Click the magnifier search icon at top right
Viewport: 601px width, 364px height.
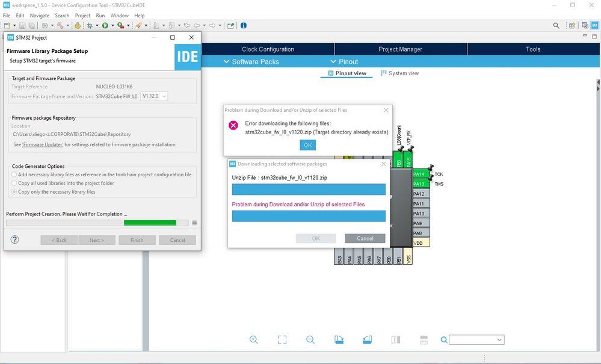pyautogui.click(x=556, y=26)
